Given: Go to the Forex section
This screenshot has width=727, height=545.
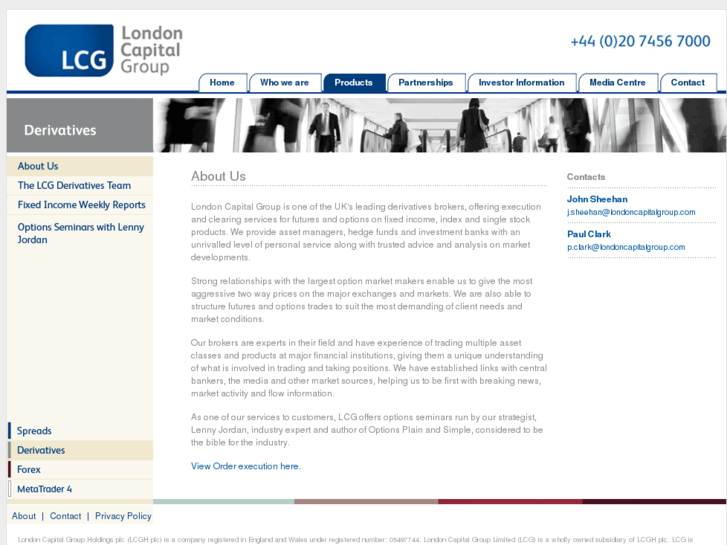Looking at the screenshot, I should tap(80, 469).
